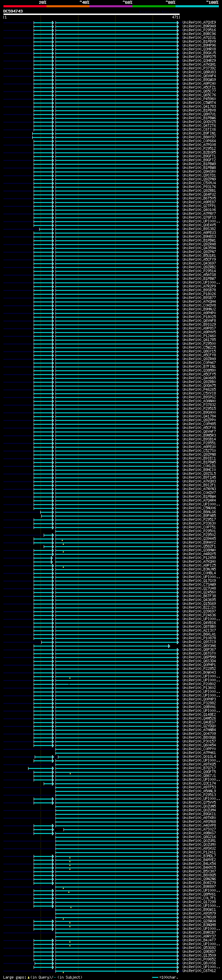Select label UniRef100_P45960
The height and width of the screenshot is (980, 222).
(199, 99)
